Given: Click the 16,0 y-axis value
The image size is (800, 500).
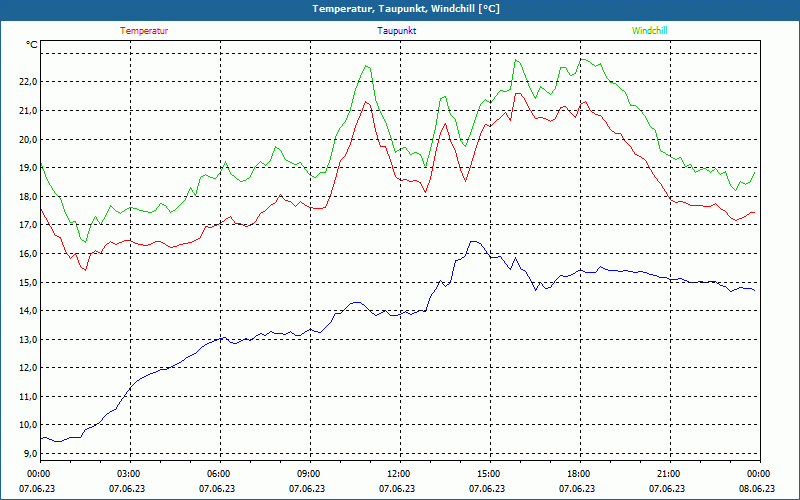Looking at the screenshot, I should (29, 253).
